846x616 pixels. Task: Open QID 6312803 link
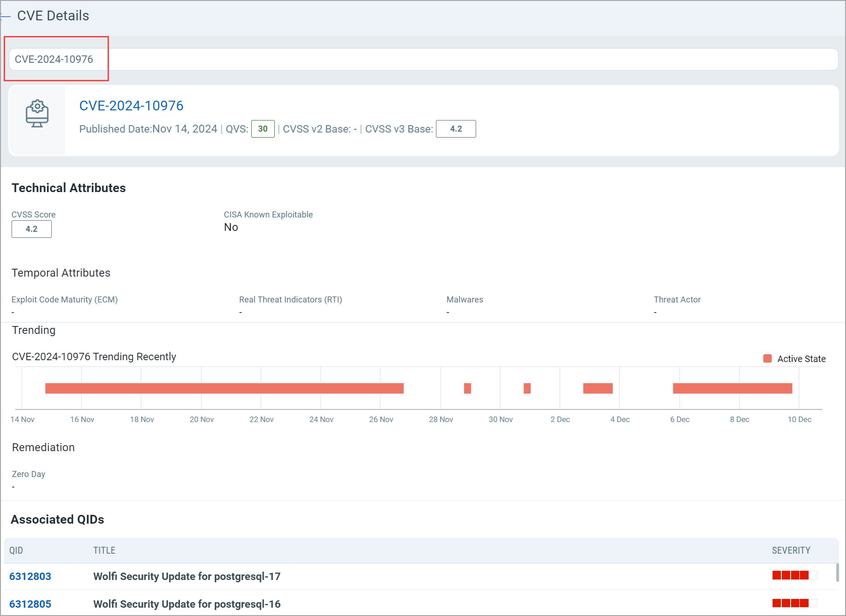click(x=30, y=576)
